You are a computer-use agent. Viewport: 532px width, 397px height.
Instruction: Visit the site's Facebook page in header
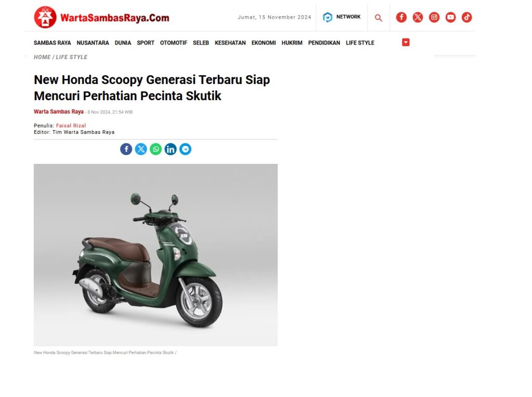coord(402,17)
